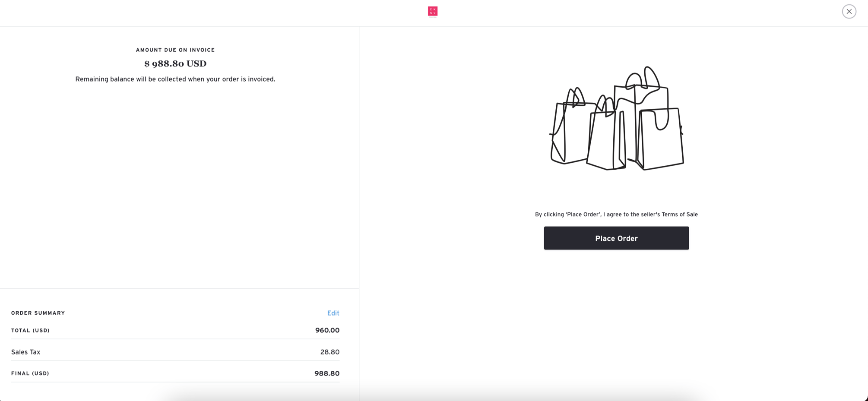Select the rightmost shopping bag drawing
The height and width of the screenshot is (401, 868).
coord(660,138)
